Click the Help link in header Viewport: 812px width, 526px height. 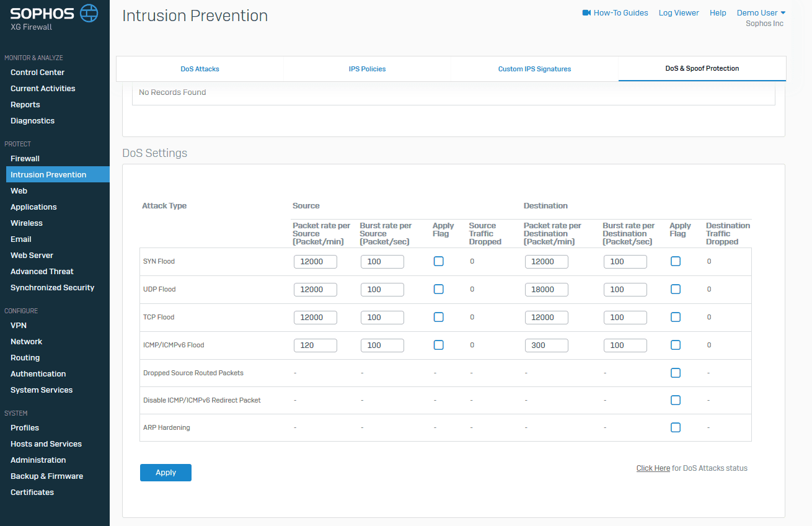[x=718, y=12]
